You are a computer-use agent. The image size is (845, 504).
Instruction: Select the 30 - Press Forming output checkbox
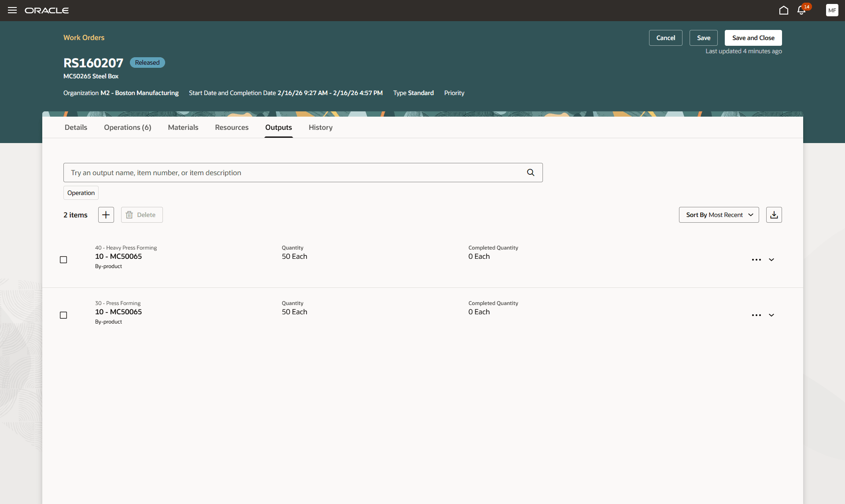click(x=63, y=315)
